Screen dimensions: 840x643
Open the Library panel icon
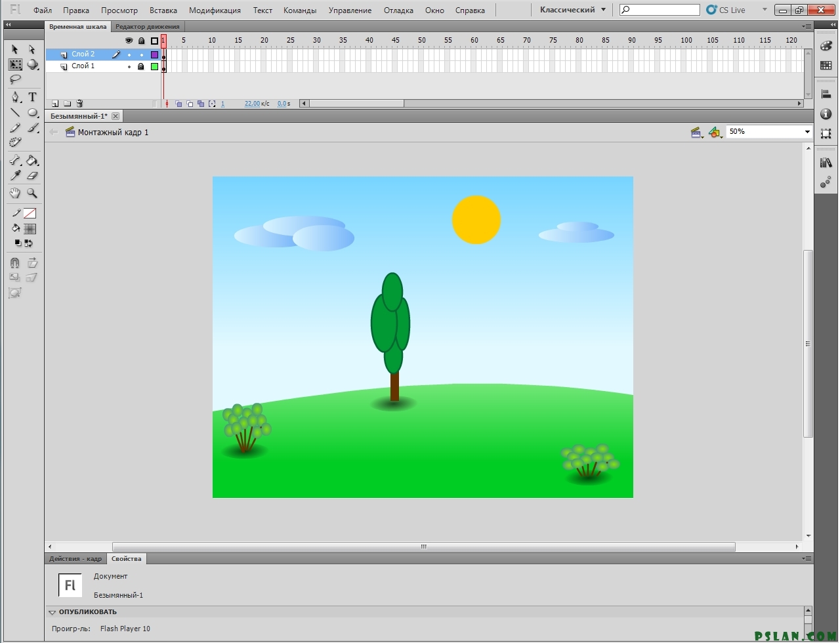826,163
